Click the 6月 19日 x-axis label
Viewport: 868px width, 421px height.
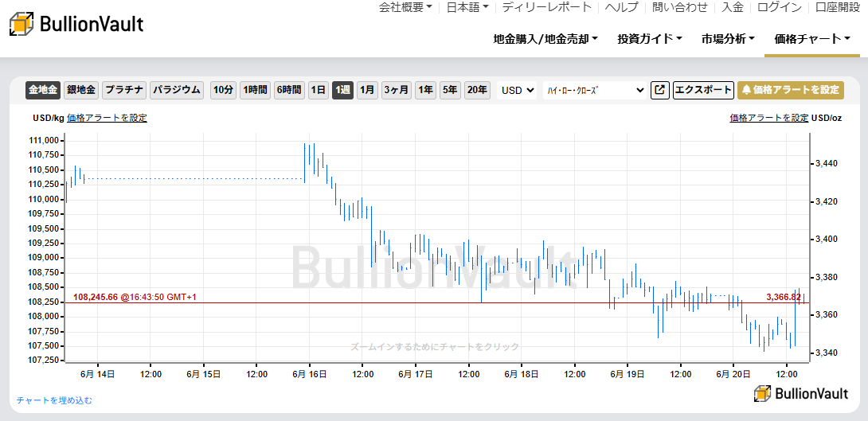[629, 375]
